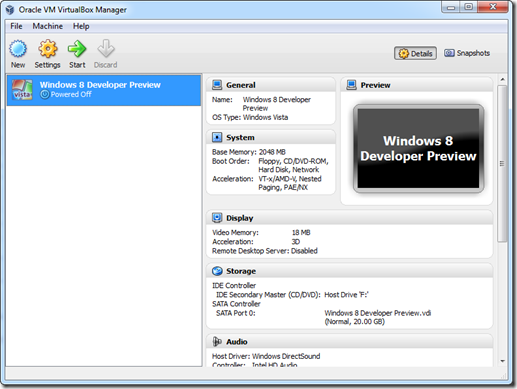Switch to the Details view
Image resolution: width=517 pixels, height=389 pixels.
[x=415, y=53]
